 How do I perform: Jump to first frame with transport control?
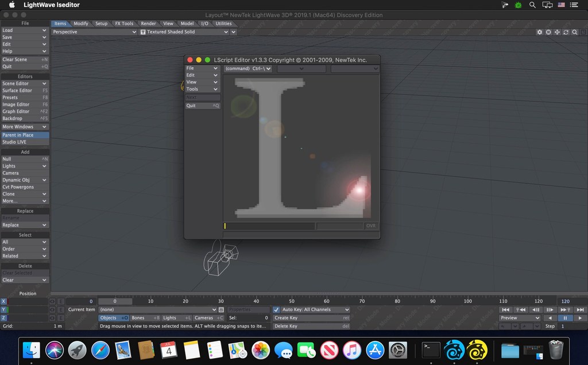[x=505, y=309]
